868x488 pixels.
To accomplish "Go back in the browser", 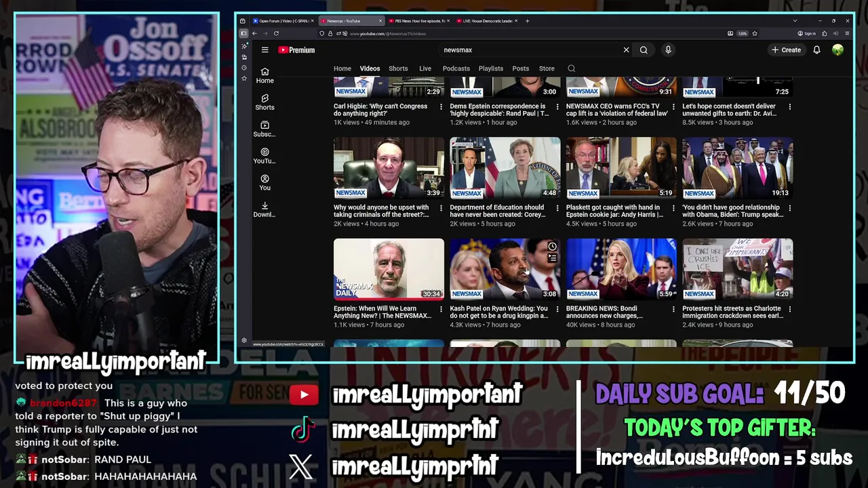I will 254,33.
